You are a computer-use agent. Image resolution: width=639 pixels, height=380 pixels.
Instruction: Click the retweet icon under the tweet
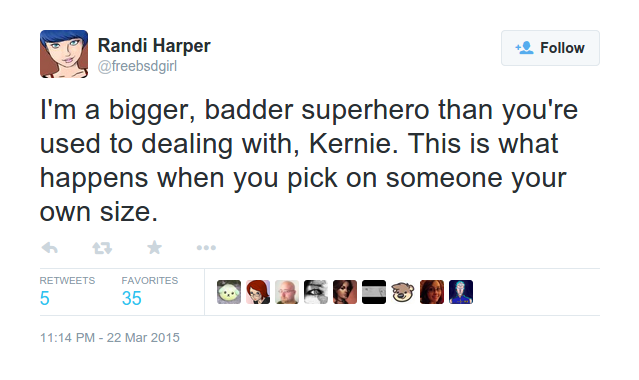(102, 247)
